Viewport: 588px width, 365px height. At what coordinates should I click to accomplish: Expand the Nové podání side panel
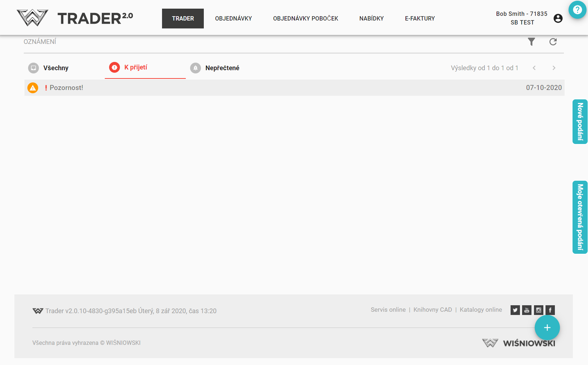tap(580, 122)
